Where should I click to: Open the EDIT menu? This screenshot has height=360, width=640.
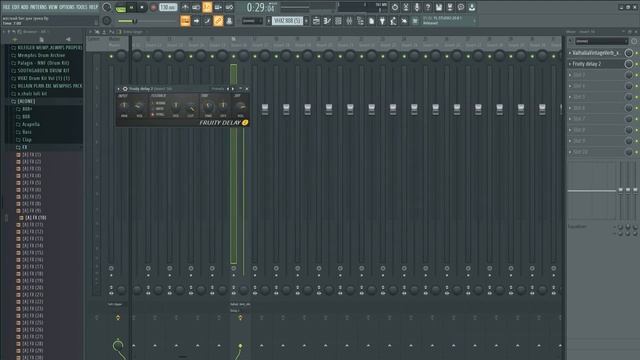click(x=15, y=7)
